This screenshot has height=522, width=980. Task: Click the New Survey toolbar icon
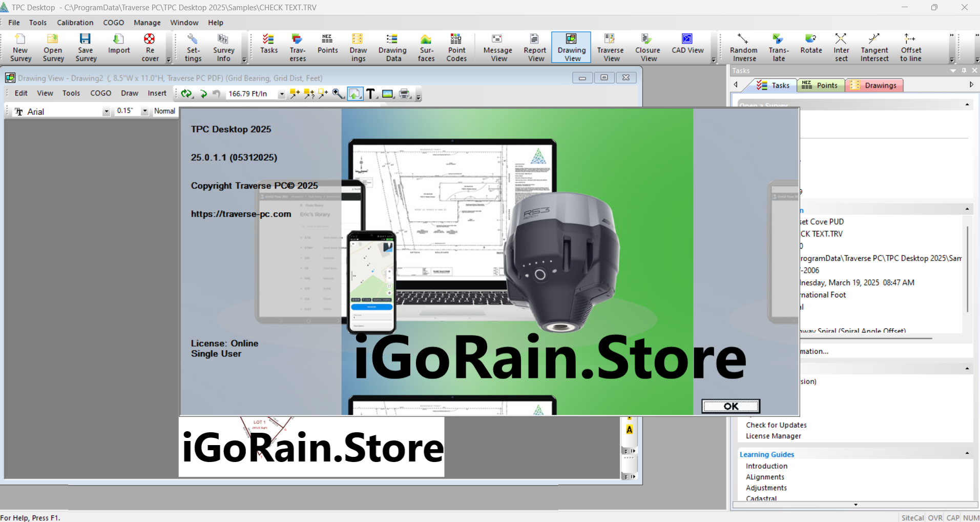tap(20, 47)
